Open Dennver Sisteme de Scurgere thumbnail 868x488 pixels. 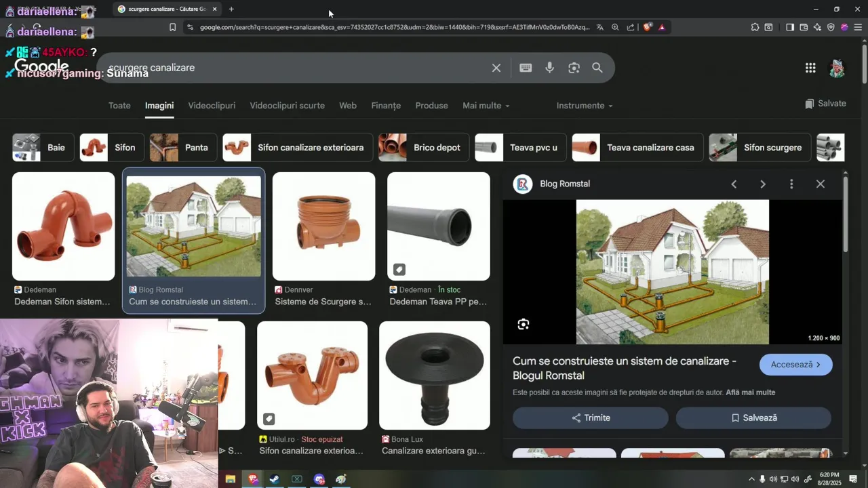[x=323, y=226]
